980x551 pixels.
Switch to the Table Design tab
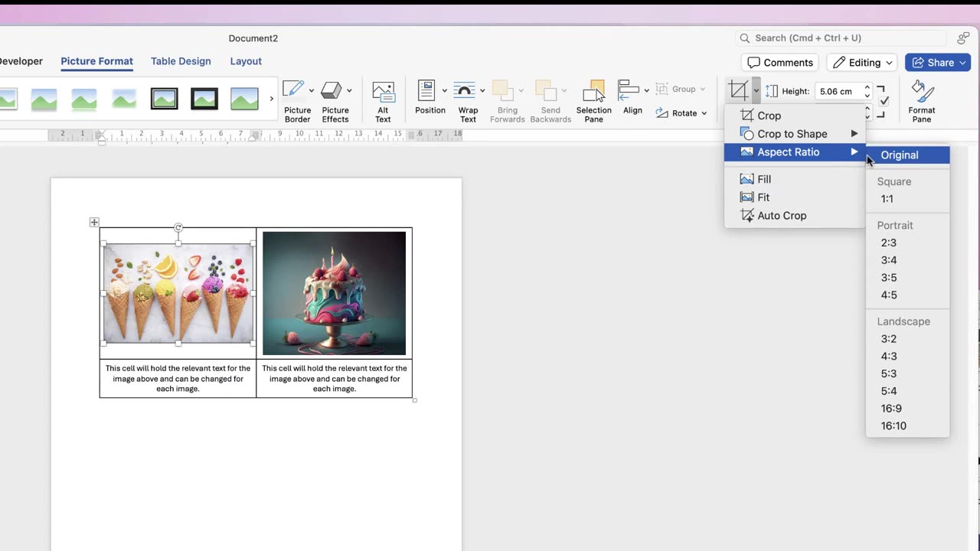181,61
